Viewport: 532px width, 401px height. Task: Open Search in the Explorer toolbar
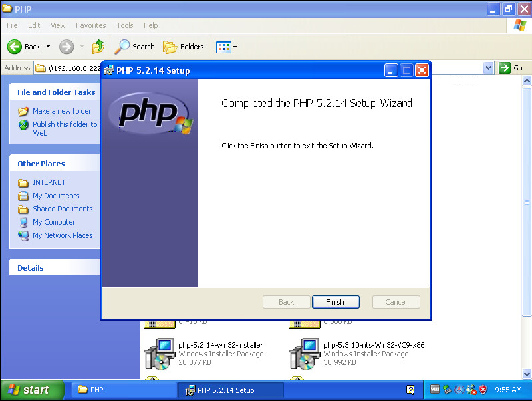point(134,47)
